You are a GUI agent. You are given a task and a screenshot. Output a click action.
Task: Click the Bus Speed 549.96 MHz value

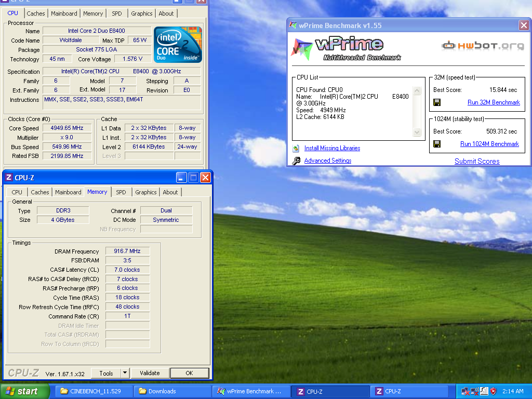(67, 147)
